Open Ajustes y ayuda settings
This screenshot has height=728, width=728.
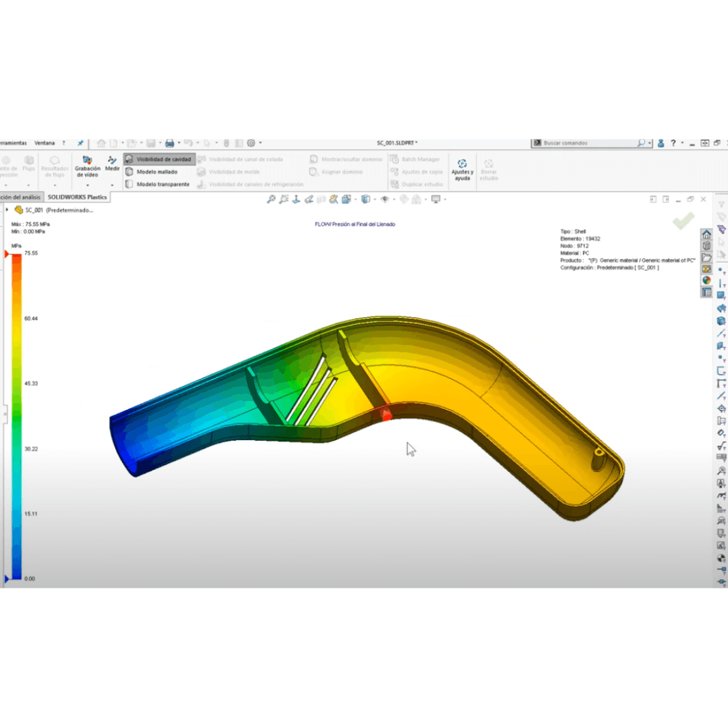pyautogui.click(x=462, y=170)
